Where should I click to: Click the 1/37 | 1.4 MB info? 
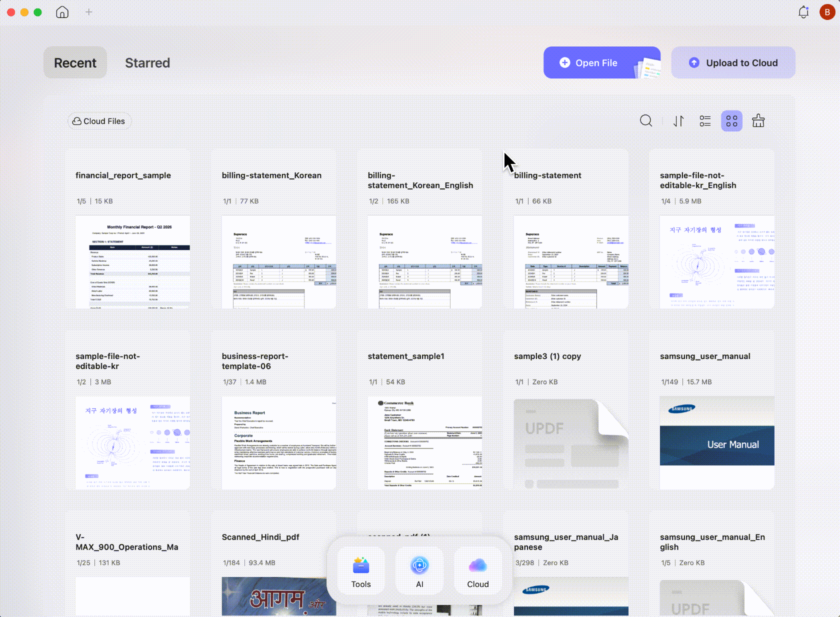[x=244, y=382]
